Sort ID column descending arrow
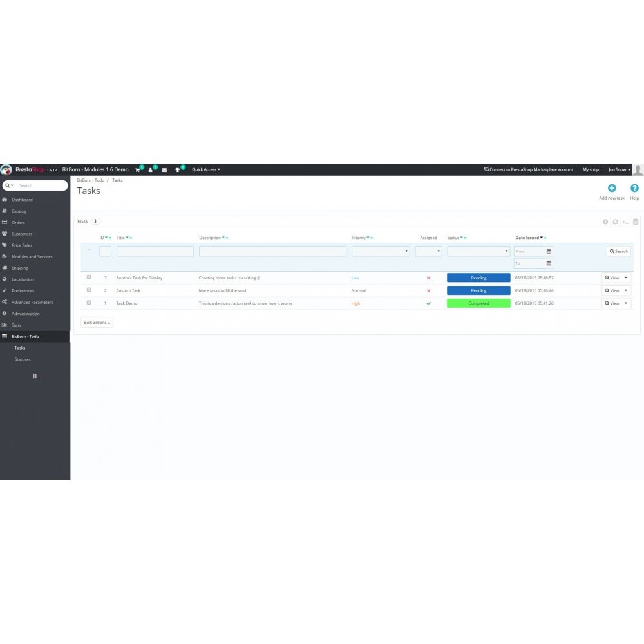Viewport: 644px width, 644px height. [106, 238]
